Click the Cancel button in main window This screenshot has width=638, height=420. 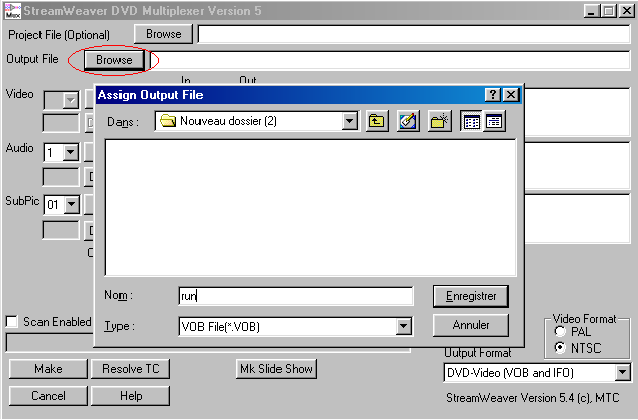pyautogui.click(x=48, y=396)
